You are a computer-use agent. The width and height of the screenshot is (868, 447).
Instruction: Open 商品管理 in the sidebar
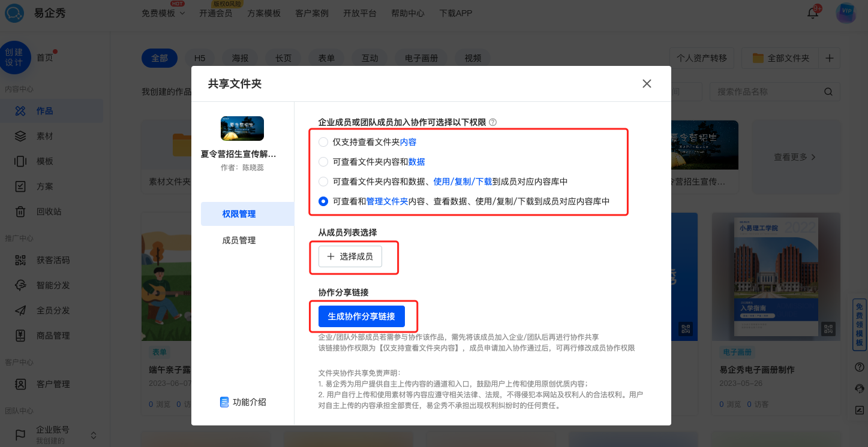(52, 336)
